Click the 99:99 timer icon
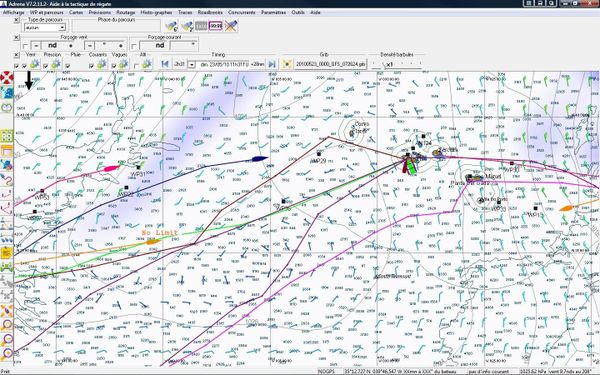This screenshot has width=600, height=375. (216, 26)
